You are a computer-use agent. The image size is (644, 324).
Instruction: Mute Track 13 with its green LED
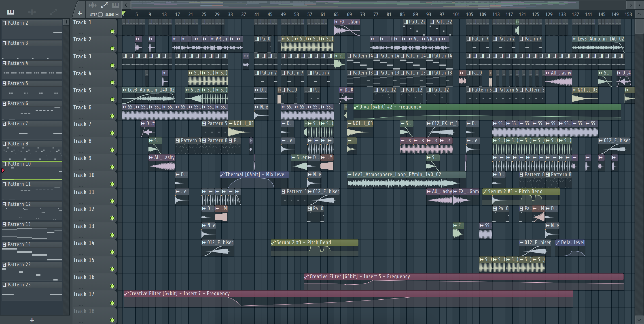click(x=112, y=235)
